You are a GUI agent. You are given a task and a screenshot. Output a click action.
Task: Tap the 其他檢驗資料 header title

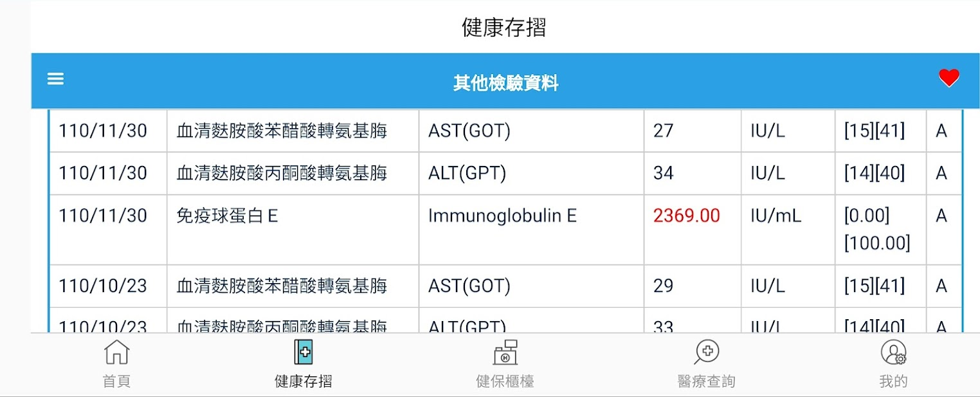point(505,83)
